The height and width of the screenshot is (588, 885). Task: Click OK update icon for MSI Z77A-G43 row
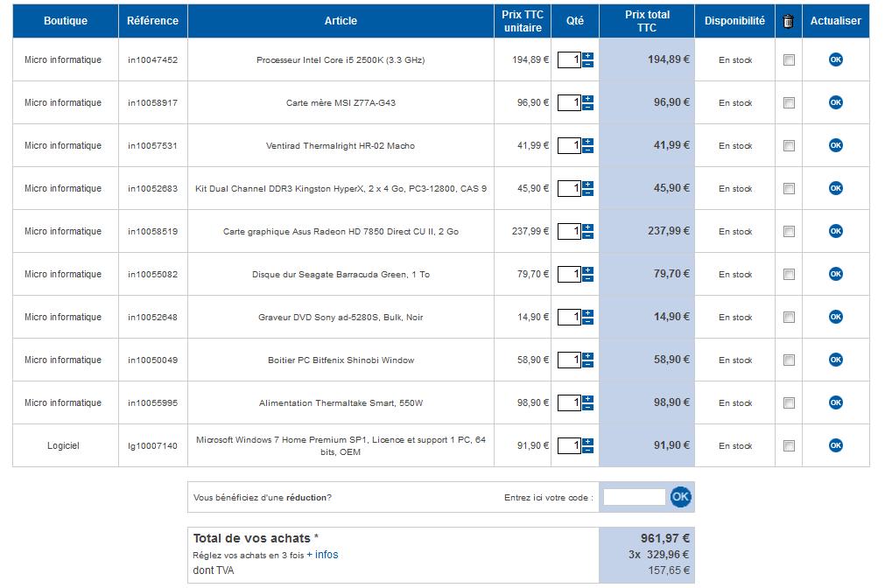[835, 102]
